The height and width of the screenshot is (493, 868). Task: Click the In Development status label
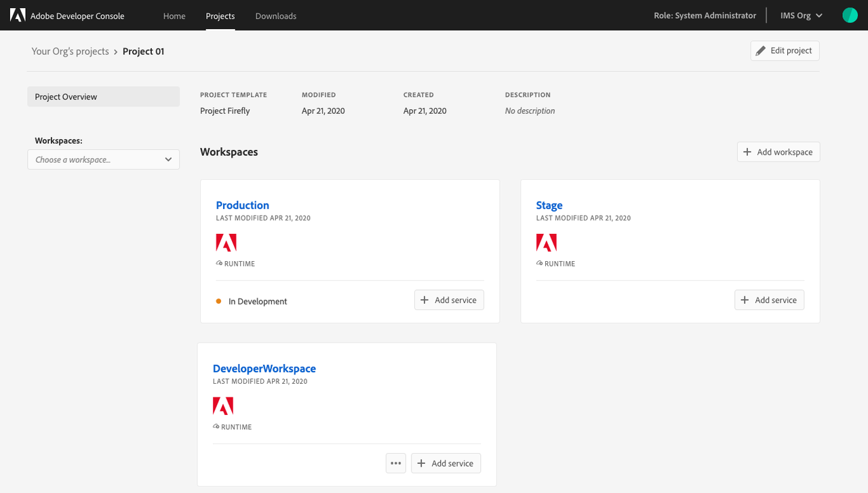[258, 301]
